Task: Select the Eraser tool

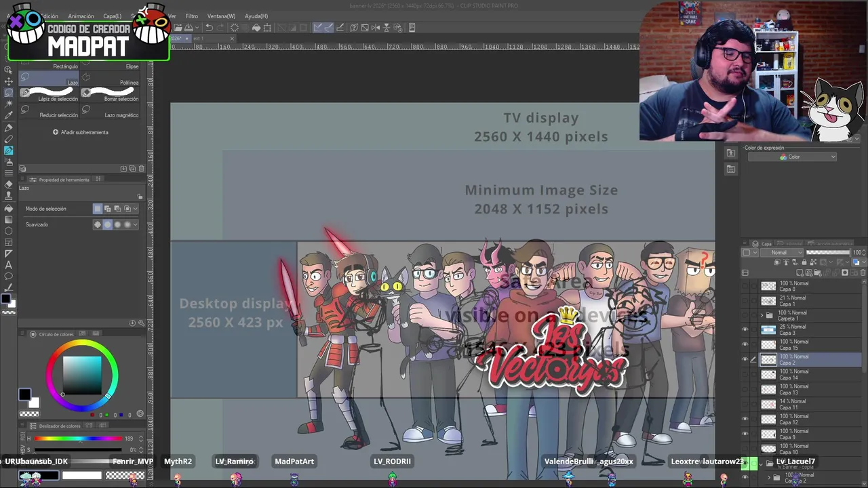Action: (x=9, y=184)
